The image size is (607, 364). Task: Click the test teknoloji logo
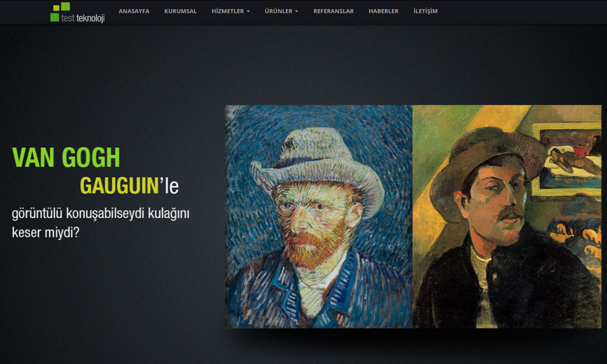tap(77, 12)
